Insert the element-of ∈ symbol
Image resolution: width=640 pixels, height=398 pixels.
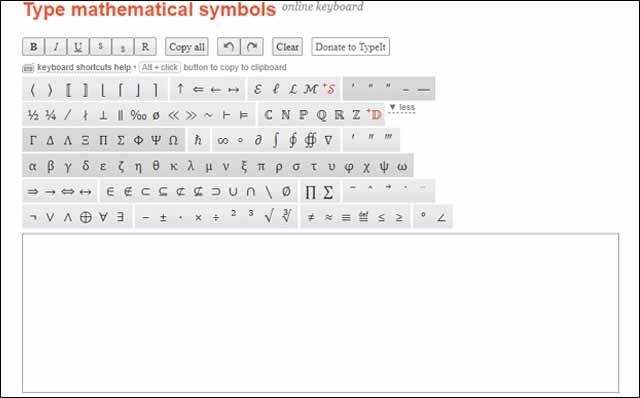click(110, 191)
